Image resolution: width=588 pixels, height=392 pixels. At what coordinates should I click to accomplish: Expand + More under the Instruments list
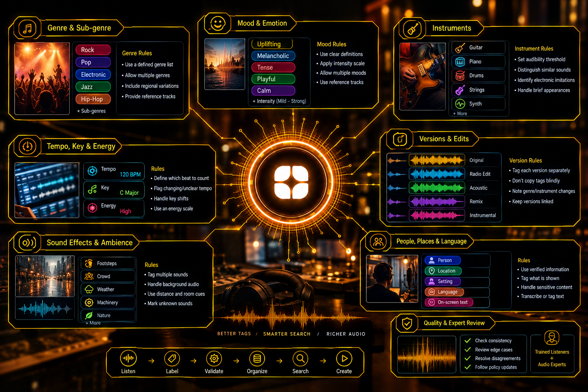pyautogui.click(x=460, y=114)
